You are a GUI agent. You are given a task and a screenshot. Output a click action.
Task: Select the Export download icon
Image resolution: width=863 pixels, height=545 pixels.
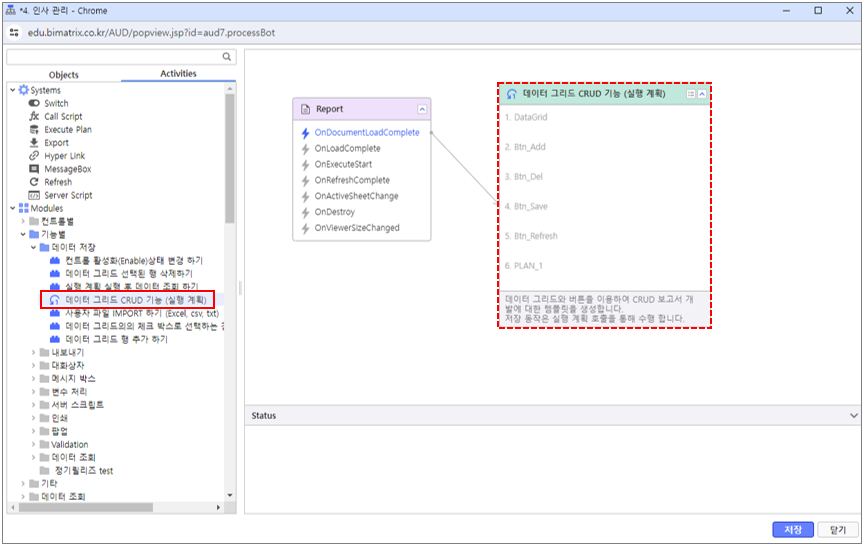click(34, 143)
